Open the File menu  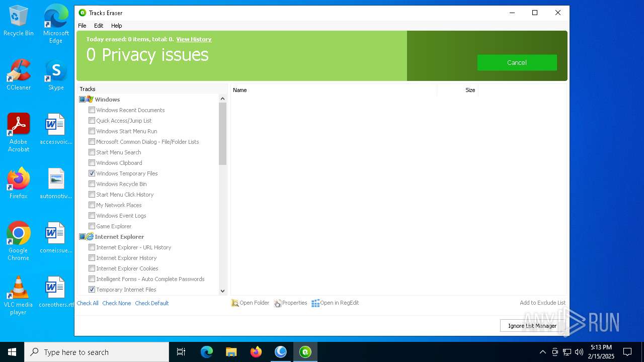[x=82, y=26]
